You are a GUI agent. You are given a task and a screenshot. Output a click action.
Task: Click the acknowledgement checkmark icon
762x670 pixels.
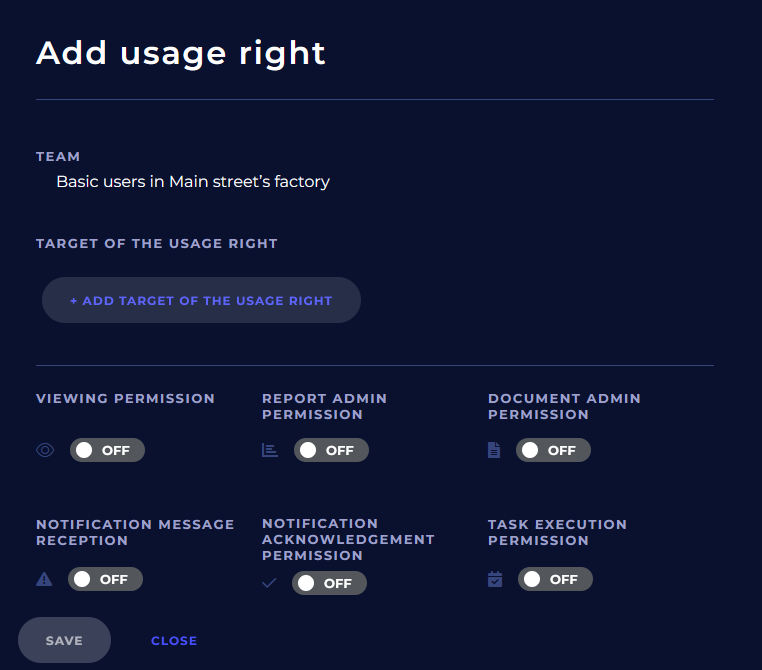269,583
